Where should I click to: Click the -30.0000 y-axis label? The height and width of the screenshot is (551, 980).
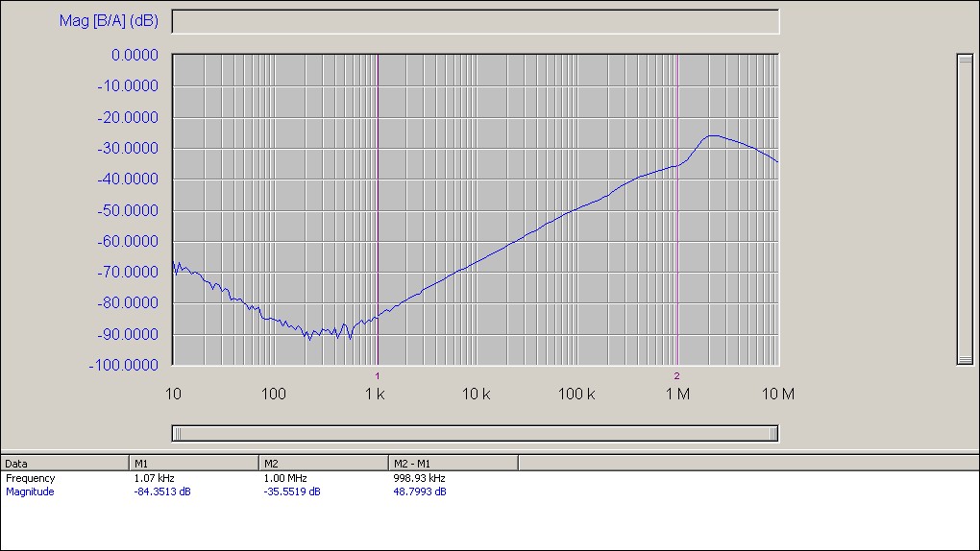[x=128, y=149]
